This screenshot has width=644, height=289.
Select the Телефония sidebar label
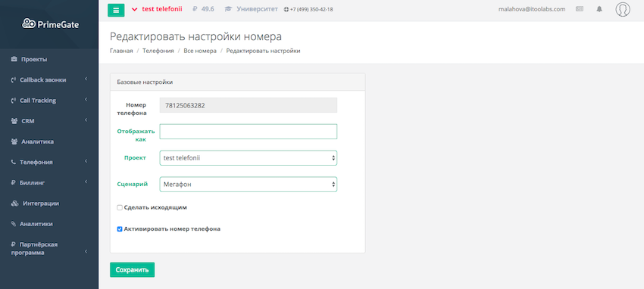(x=36, y=163)
